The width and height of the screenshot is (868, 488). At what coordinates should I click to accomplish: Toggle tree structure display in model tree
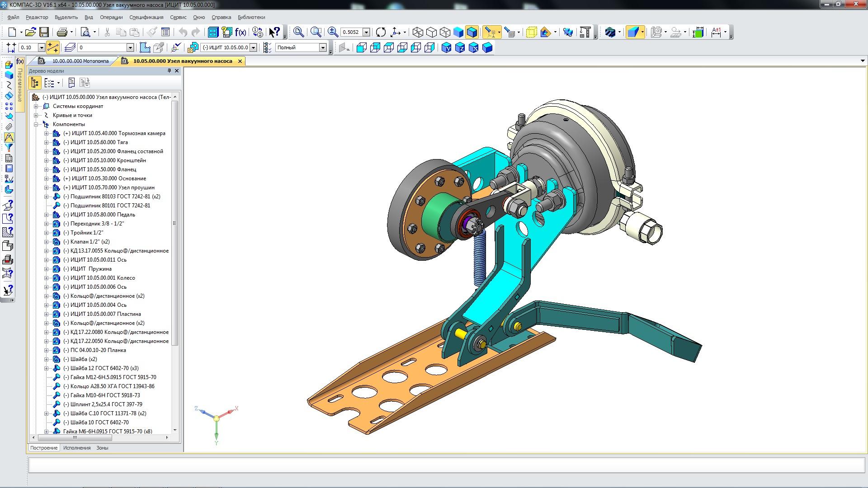[35, 83]
